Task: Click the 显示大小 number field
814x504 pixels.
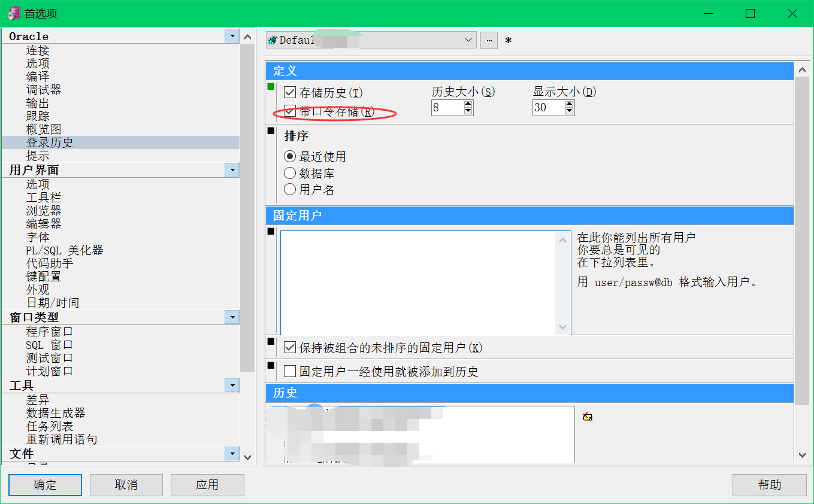Action: click(548, 108)
